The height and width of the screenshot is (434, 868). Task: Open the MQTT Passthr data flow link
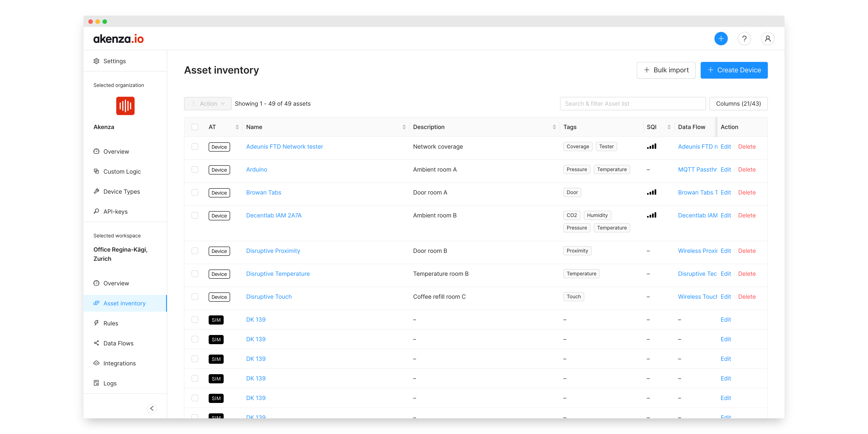pyautogui.click(x=697, y=169)
